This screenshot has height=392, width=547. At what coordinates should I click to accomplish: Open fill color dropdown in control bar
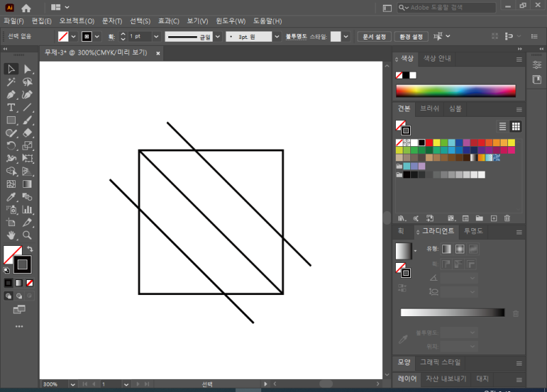click(x=73, y=36)
